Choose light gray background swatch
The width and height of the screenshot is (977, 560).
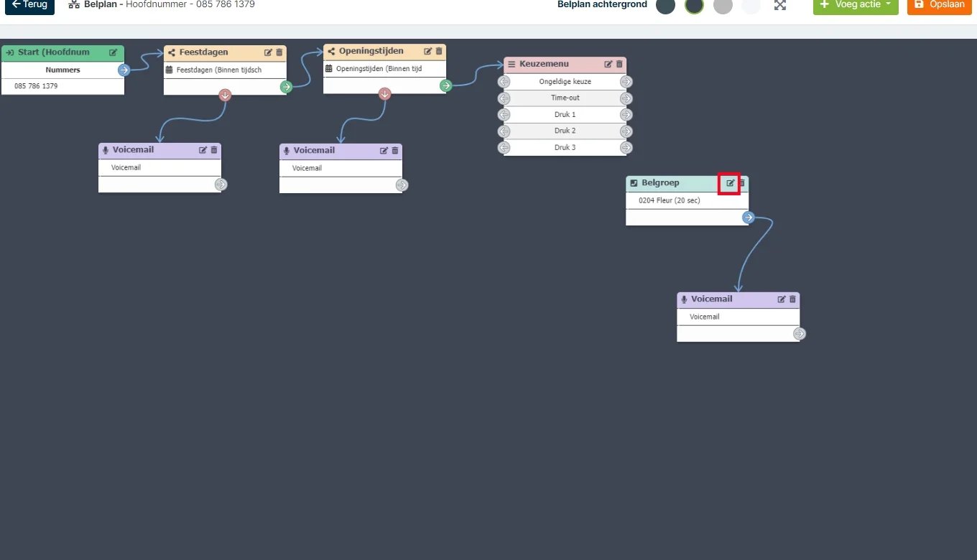[x=723, y=6]
